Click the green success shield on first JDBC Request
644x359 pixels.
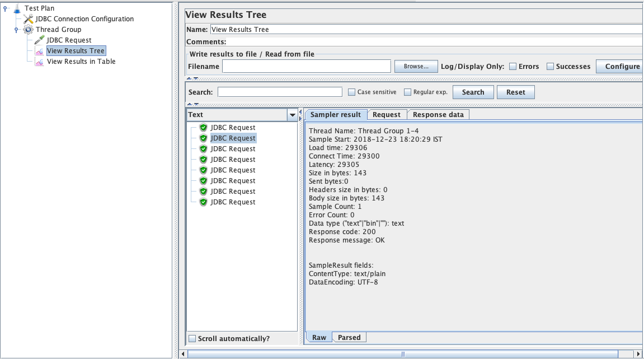(x=203, y=127)
